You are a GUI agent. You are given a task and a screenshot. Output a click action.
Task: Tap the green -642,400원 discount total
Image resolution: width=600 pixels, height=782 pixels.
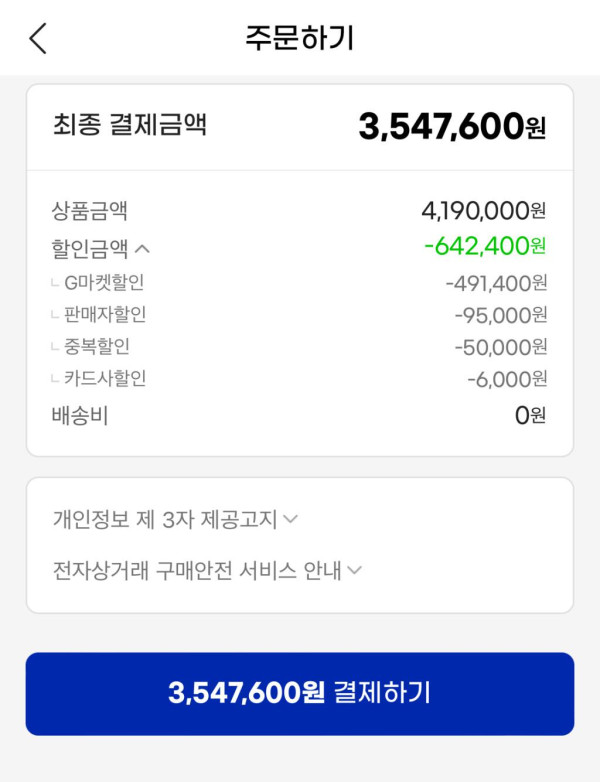tap(485, 246)
